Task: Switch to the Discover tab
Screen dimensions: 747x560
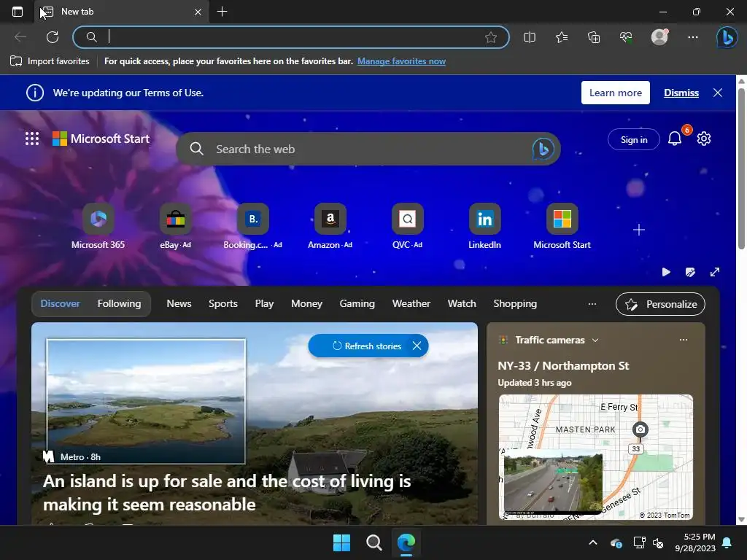Action: pos(60,304)
